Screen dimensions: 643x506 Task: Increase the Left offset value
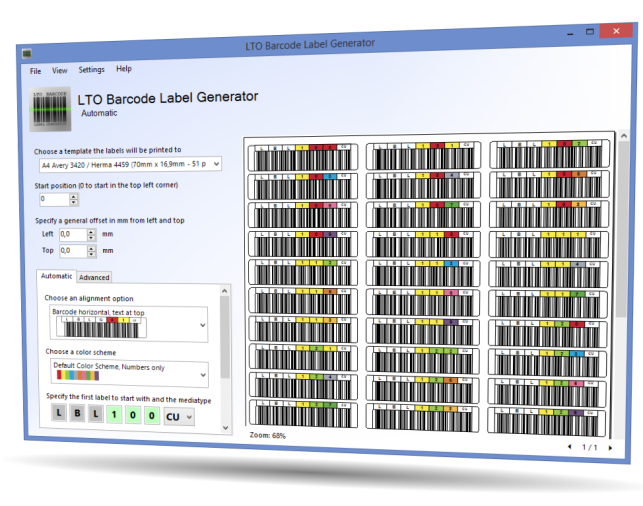(x=91, y=231)
